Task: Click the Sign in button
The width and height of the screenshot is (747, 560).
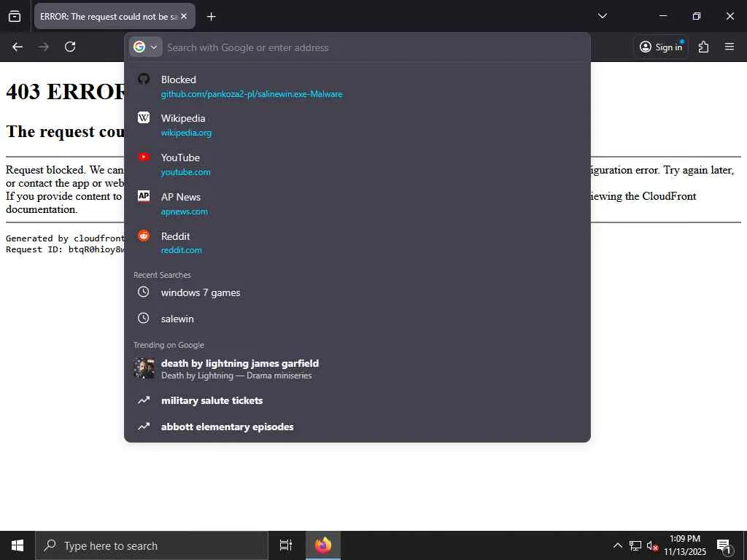Action: pyautogui.click(x=661, y=47)
